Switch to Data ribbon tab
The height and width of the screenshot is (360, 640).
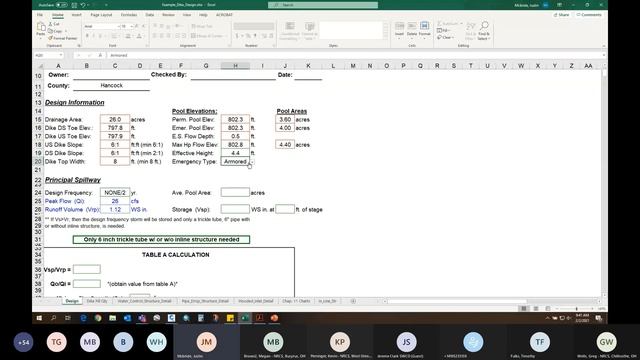[x=150, y=15]
